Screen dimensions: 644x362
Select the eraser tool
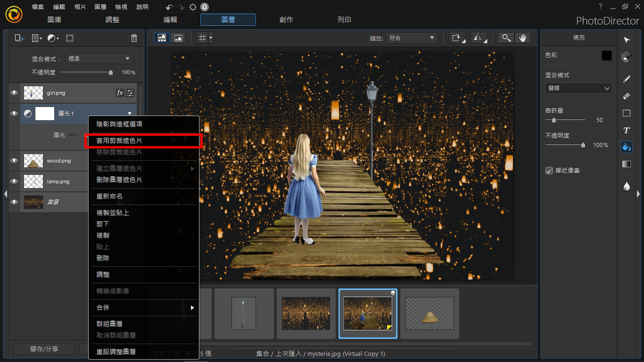click(x=627, y=96)
